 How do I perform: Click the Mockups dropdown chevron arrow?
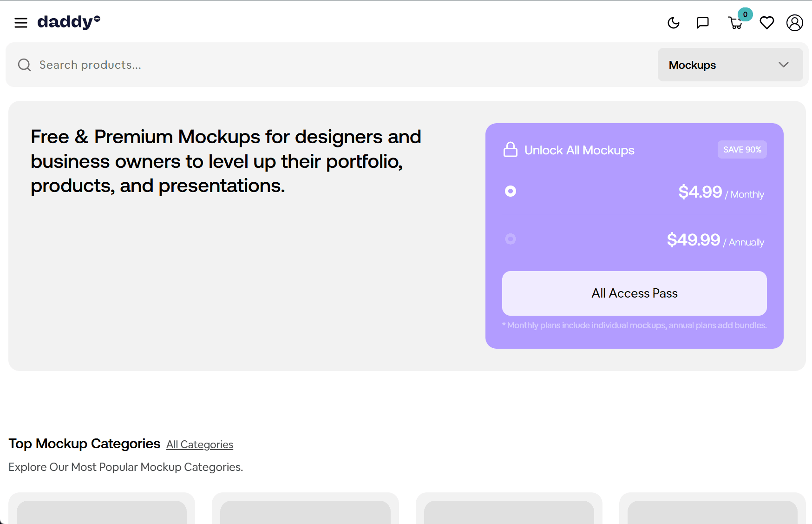(x=784, y=65)
